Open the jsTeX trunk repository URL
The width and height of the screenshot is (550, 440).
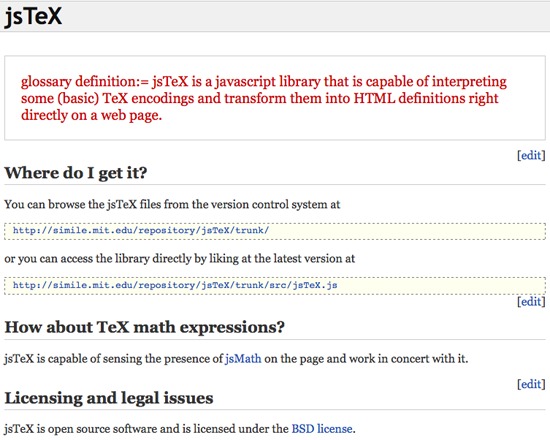pos(141,230)
